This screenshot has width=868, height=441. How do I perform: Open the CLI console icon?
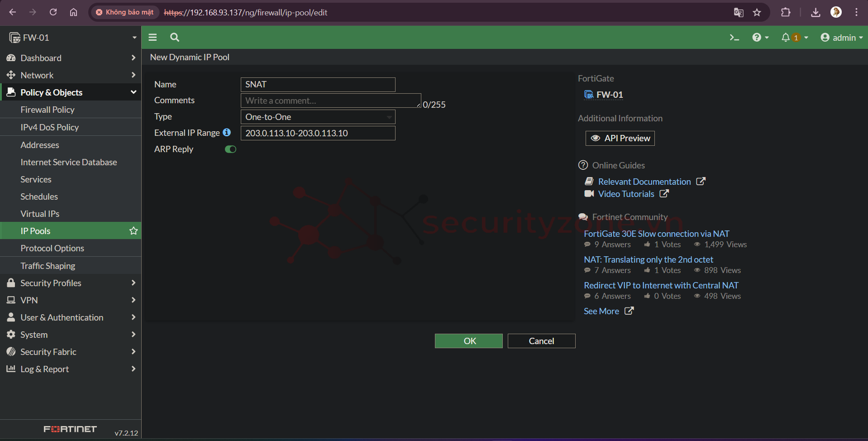(734, 38)
